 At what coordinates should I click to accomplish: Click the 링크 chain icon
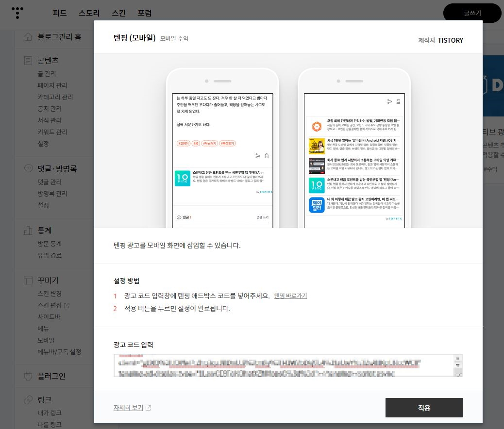coord(28,399)
